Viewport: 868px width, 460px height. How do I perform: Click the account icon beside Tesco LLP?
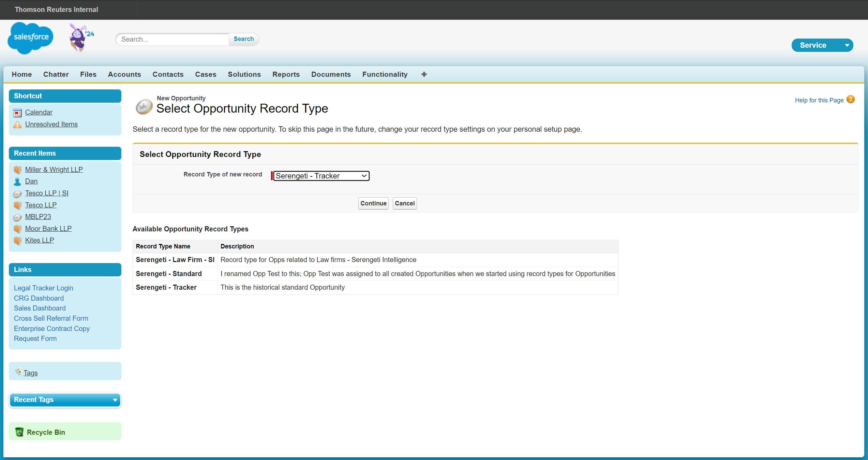click(x=17, y=205)
